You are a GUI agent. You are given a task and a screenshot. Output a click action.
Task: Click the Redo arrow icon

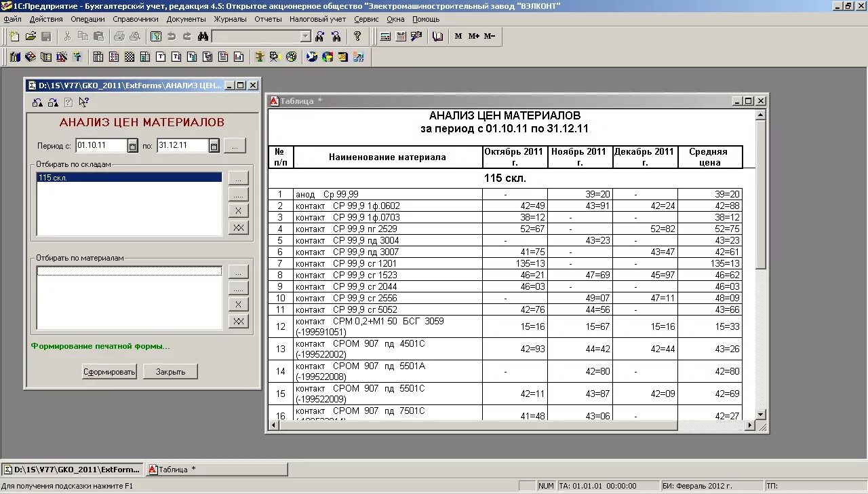[x=187, y=36]
